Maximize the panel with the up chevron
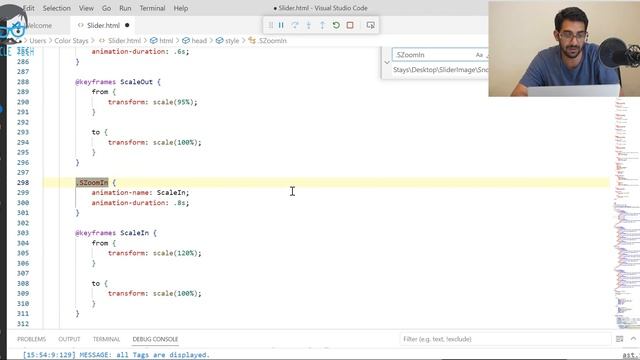The image size is (640, 360). (633, 339)
